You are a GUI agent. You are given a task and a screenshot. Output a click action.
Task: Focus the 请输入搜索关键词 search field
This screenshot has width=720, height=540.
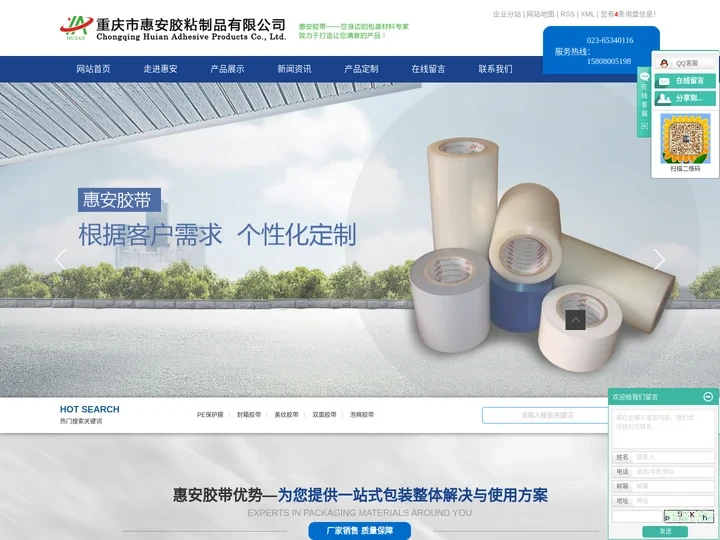coord(546,415)
